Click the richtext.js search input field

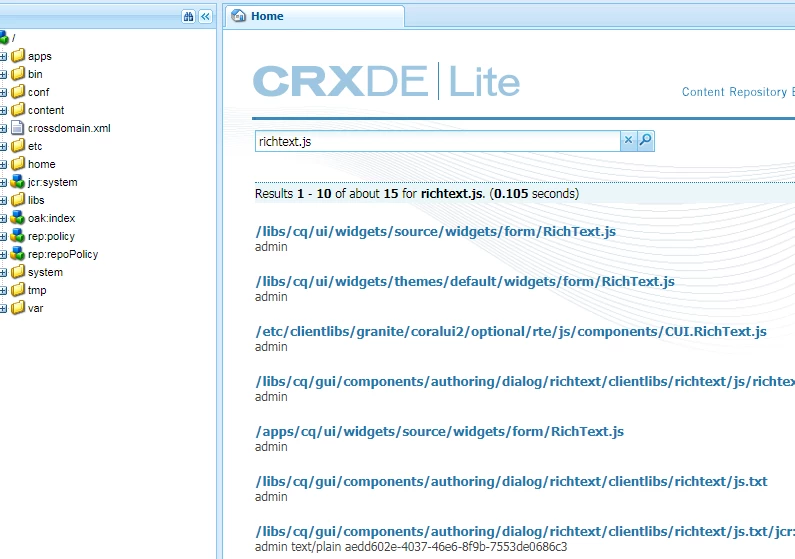pyautogui.click(x=438, y=141)
